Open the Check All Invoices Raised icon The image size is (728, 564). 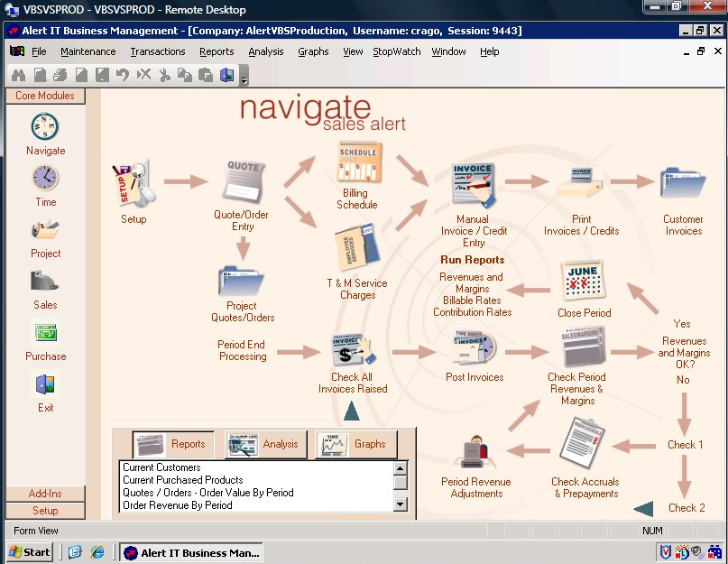click(353, 350)
